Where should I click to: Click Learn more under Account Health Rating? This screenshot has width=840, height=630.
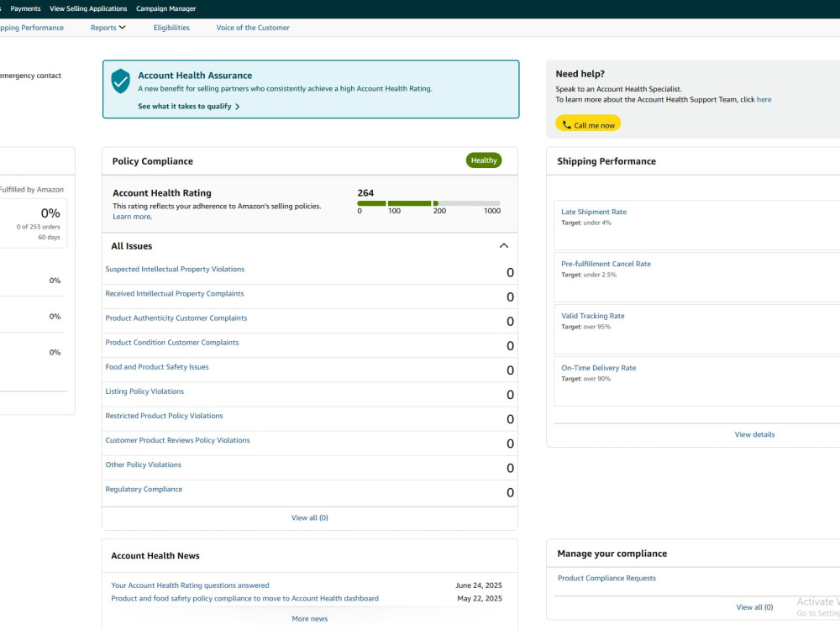[133, 217]
